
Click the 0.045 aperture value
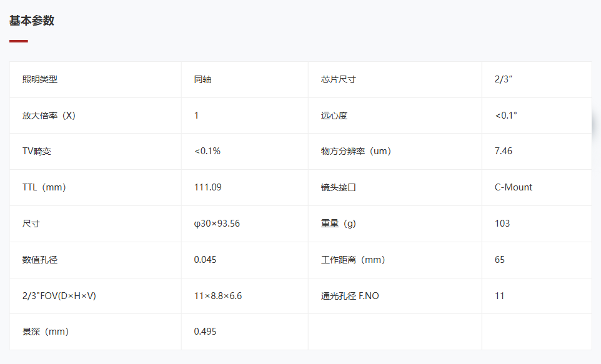click(x=205, y=260)
